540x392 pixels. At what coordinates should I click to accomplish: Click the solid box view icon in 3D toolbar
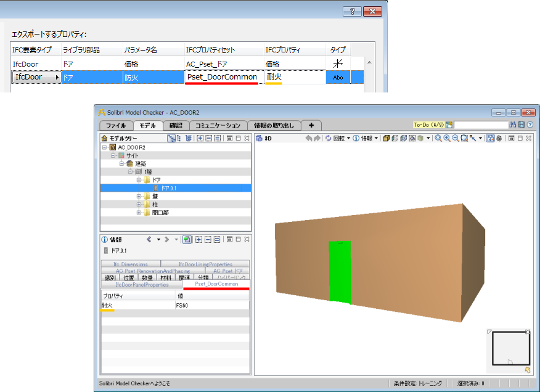[x=387, y=138]
